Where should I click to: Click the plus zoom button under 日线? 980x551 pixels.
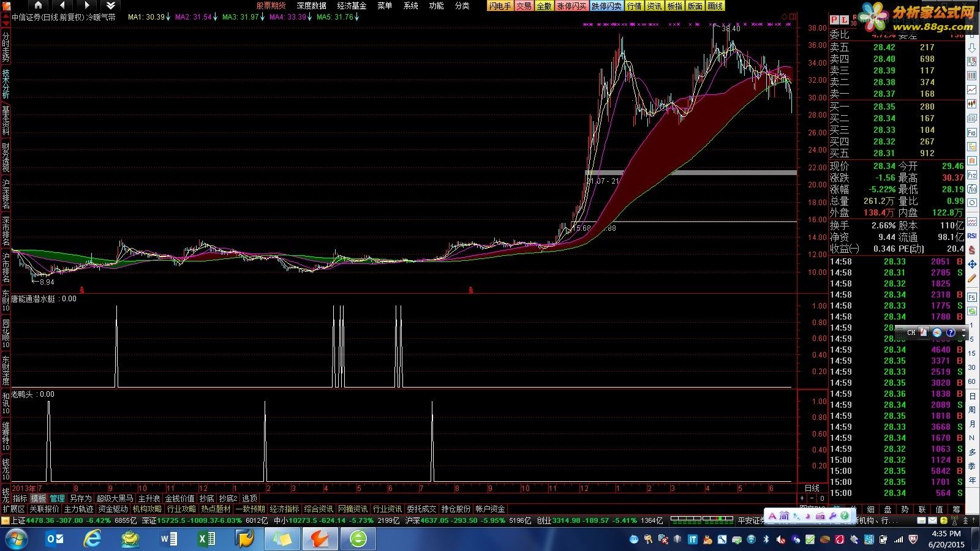click(x=802, y=498)
